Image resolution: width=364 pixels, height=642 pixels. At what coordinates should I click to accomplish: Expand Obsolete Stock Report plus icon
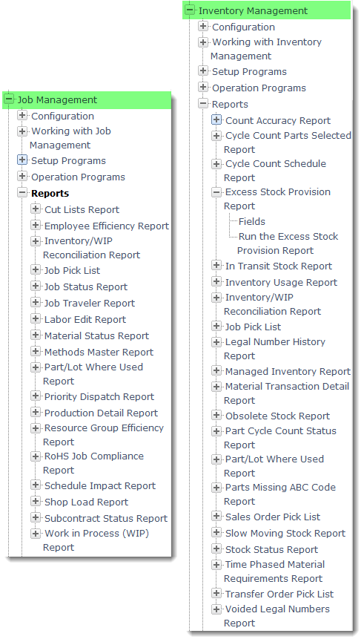click(x=216, y=415)
